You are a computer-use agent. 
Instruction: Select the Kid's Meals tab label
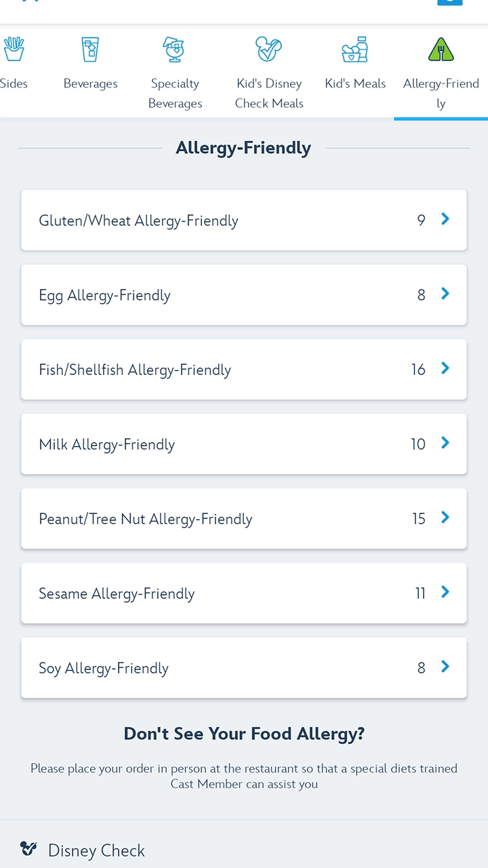[x=355, y=84]
